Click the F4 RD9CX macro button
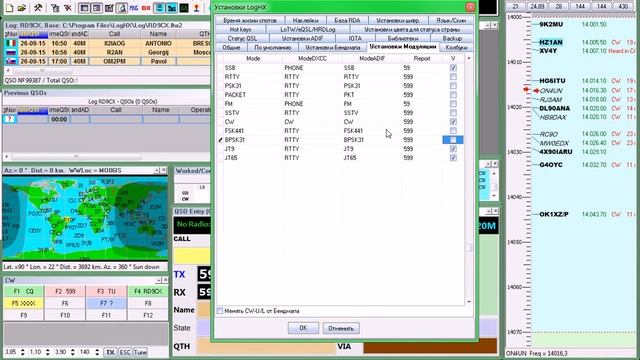The height and width of the screenshot is (360, 640). pos(148,291)
